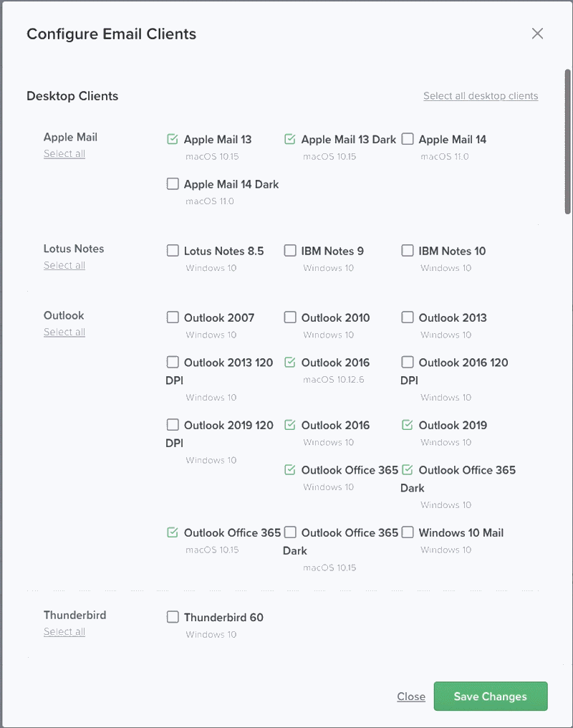Enable the Apple Mail 14 checkbox
573x728 pixels.
point(408,139)
